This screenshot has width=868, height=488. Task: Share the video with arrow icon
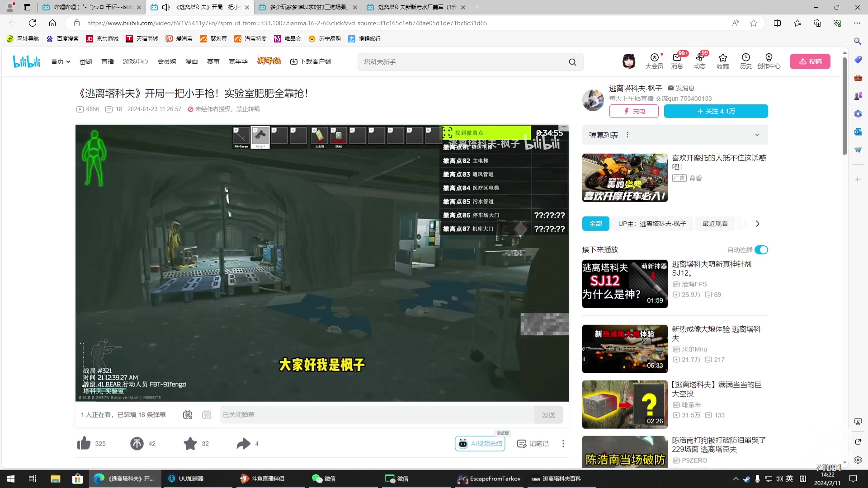[x=243, y=444]
